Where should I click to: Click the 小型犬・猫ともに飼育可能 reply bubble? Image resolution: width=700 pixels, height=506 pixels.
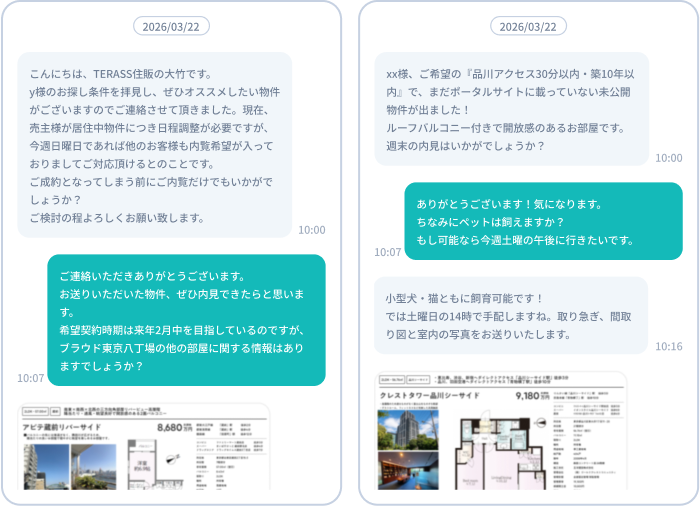click(x=510, y=315)
